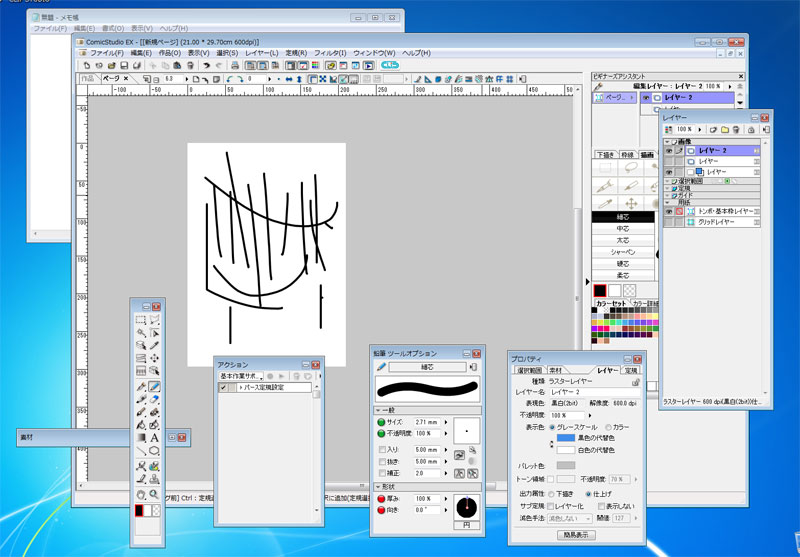Select the Text tool in the toolbox
This screenshot has height=557, width=800.
(155, 437)
